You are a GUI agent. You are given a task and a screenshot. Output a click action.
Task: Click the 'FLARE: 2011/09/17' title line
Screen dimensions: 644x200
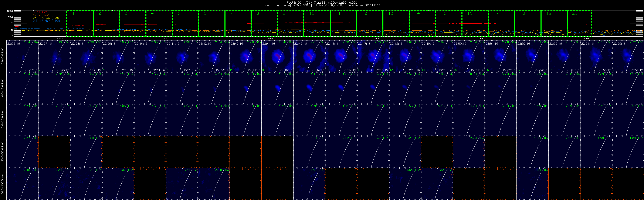322,3
